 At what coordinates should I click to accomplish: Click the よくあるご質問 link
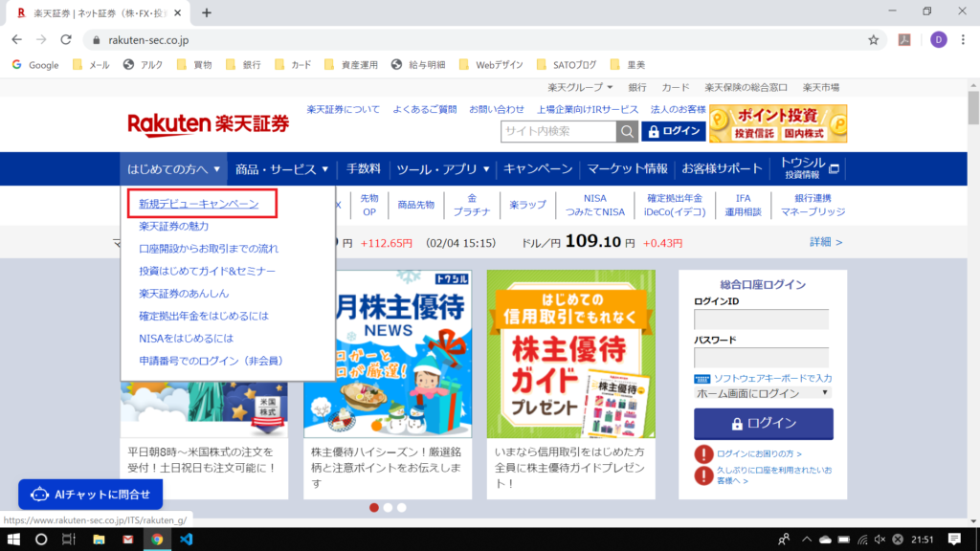[x=424, y=109]
